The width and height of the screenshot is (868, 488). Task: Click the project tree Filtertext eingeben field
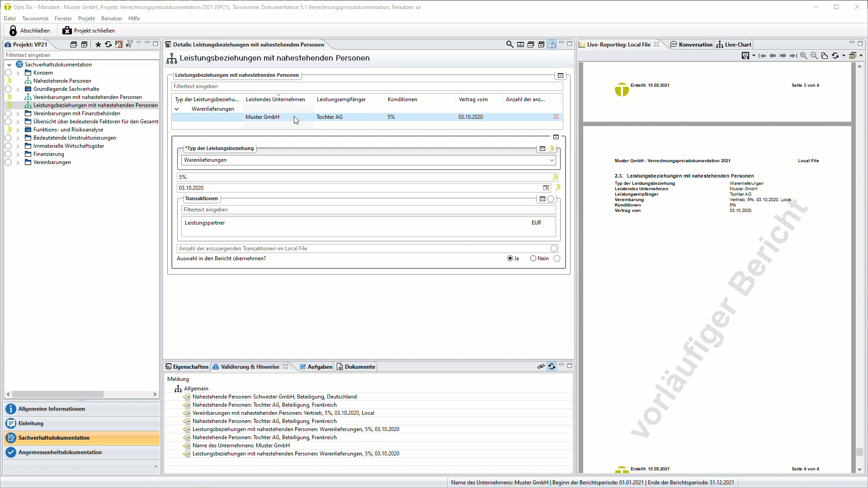[81, 55]
